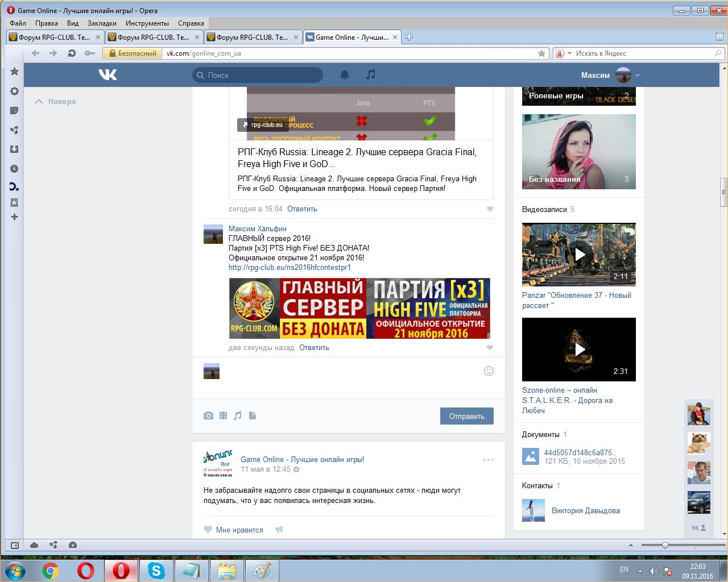728x582 pixels.
Task: Open the Opera sidebar history clock
Action: point(14,169)
